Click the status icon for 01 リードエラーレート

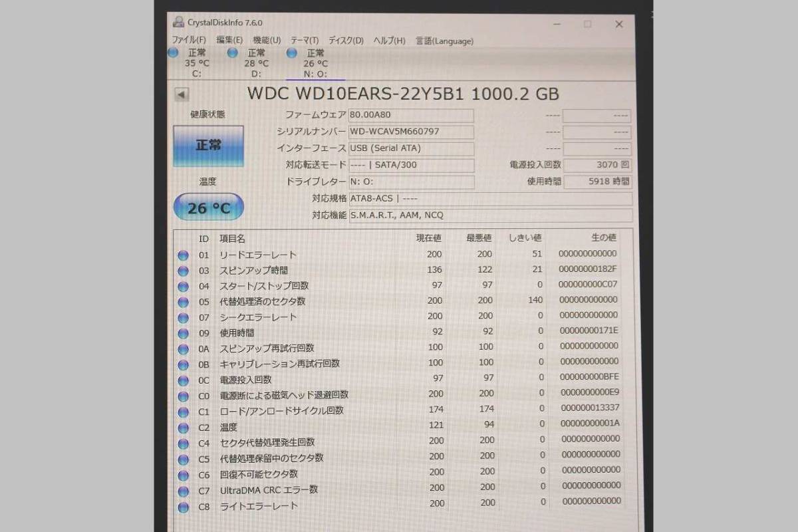click(183, 255)
